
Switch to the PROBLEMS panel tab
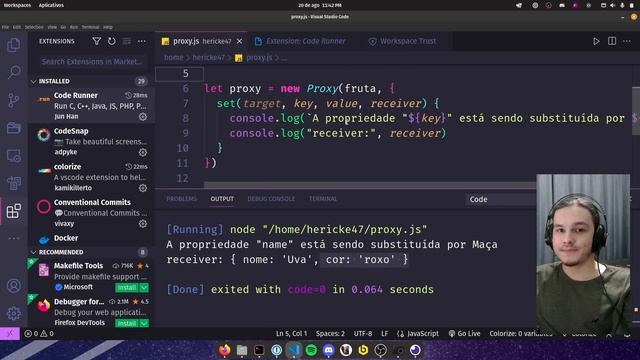(182, 199)
